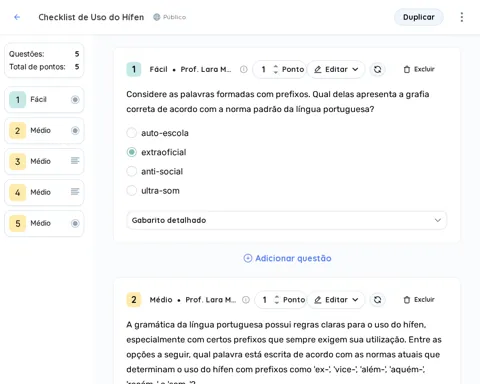The image size is (480, 384).
Task: Click the Público visibility label
Action: [174, 17]
